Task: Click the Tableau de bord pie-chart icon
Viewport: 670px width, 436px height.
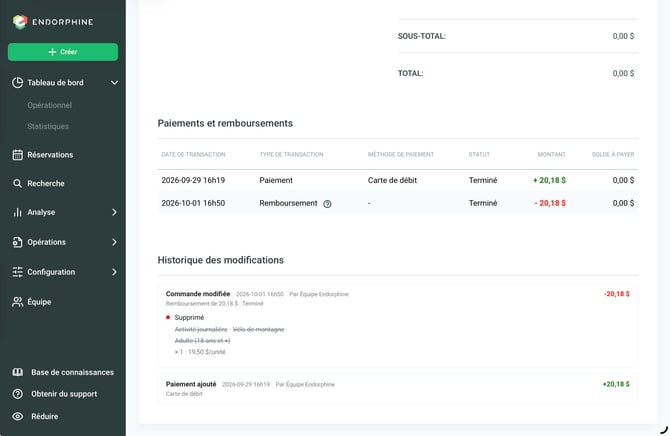Action: click(x=18, y=82)
